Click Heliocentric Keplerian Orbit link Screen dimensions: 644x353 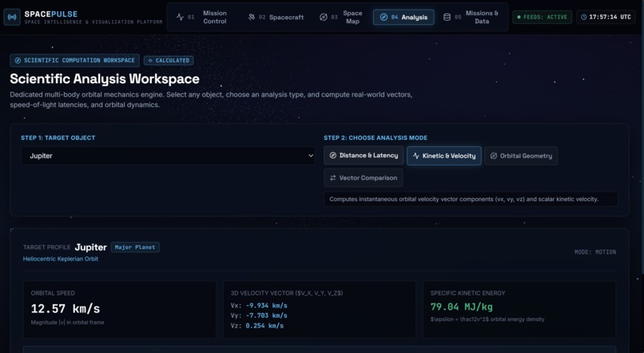click(61, 259)
